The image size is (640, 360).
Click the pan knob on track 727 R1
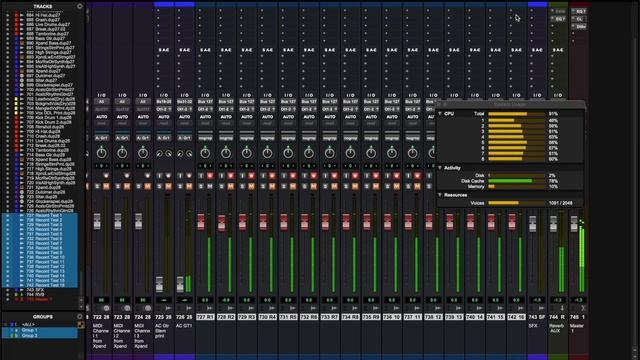pyautogui.click(x=205, y=153)
